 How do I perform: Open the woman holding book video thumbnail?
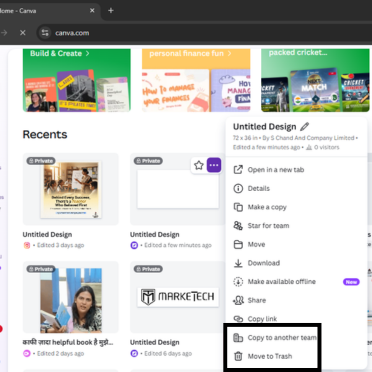[71, 297]
